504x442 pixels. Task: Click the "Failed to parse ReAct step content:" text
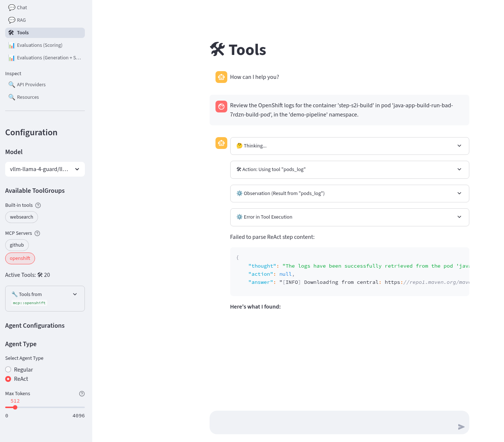coord(272,237)
